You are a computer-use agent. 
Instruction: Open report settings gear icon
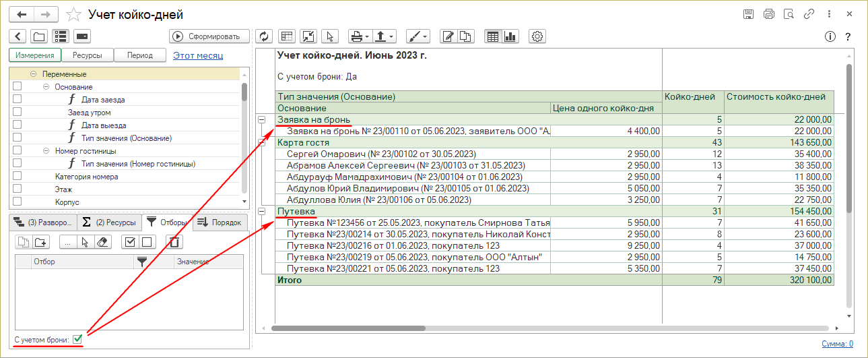[x=537, y=36]
